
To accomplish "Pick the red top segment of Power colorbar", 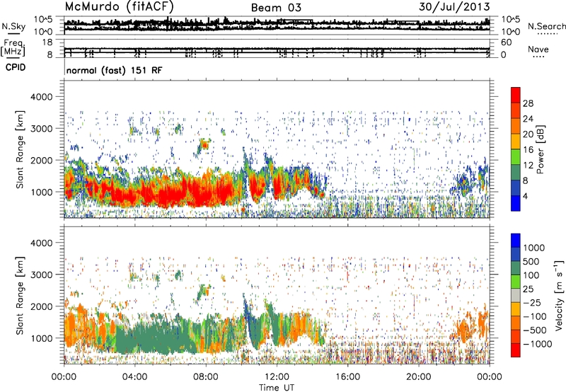I will coord(516,95).
